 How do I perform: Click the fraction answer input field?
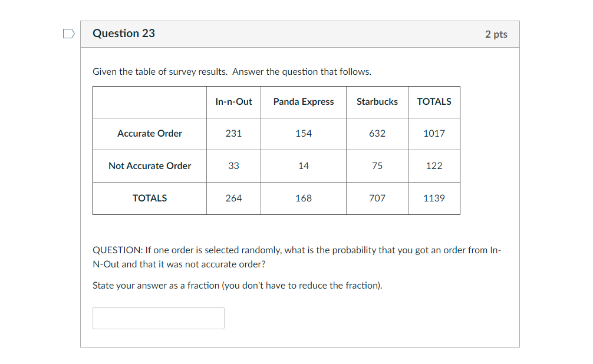(159, 318)
